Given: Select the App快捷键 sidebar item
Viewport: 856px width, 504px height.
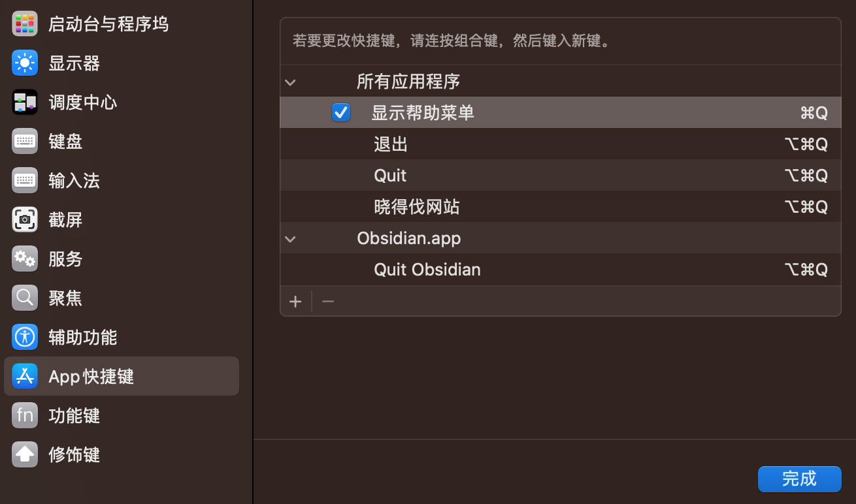Looking at the screenshot, I should tap(122, 376).
